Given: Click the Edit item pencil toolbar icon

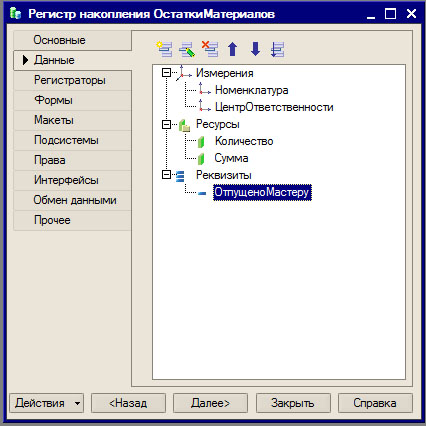Looking at the screenshot, I should pyautogui.click(x=187, y=49).
